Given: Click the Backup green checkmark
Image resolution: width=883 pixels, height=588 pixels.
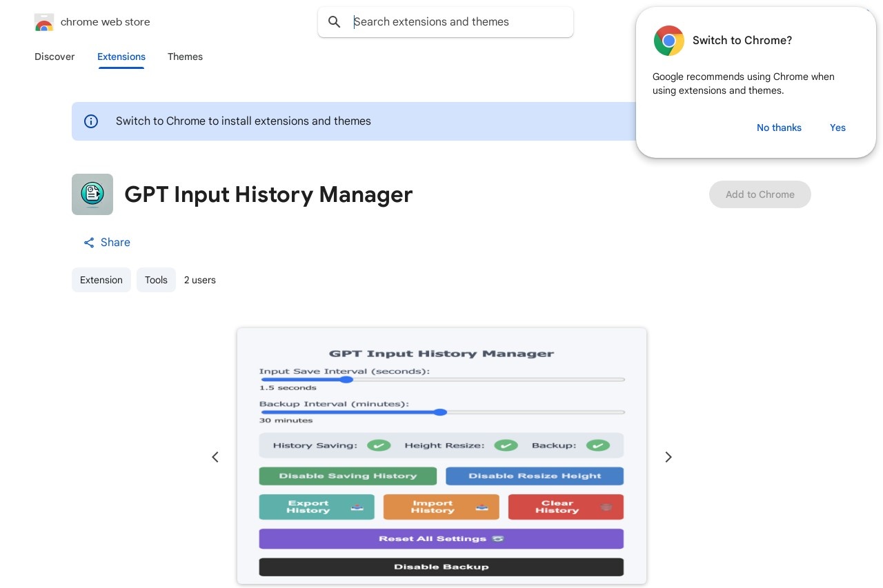Looking at the screenshot, I should 598,445.
